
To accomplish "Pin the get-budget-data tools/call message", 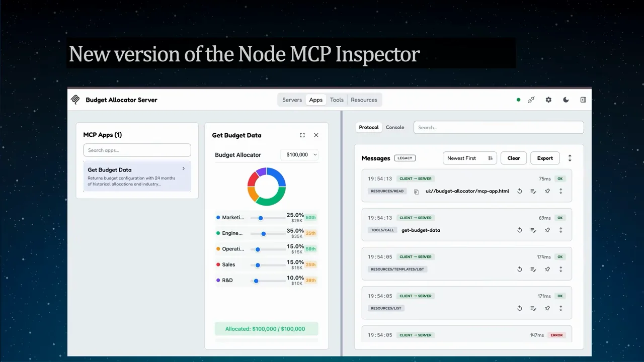I will pyautogui.click(x=547, y=230).
